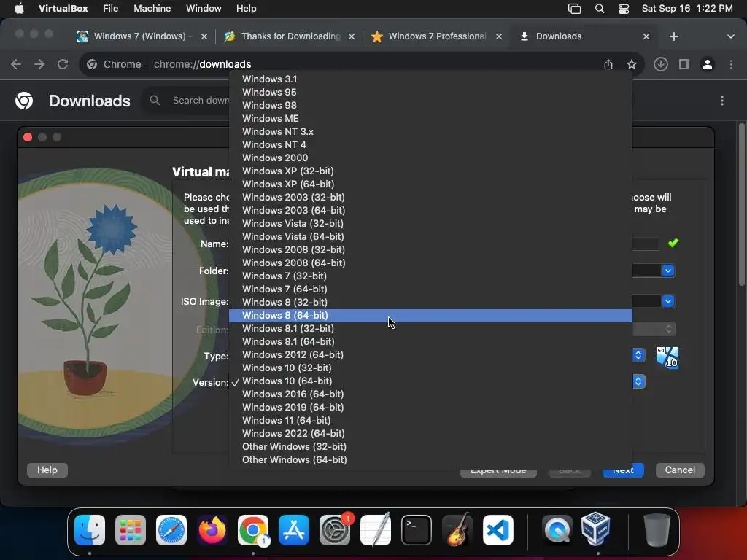This screenshot has width=747, height=560.
Task: Select Windows 11 (64-bit) option
Action: pyautogui.click(x=430, y=421)
